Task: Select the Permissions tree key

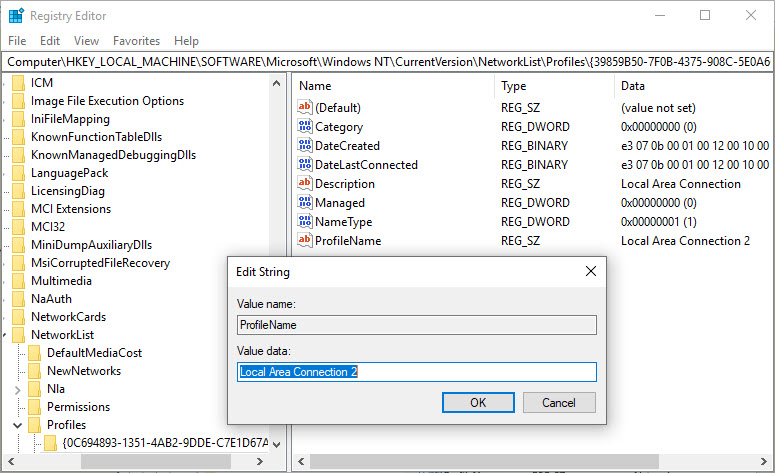Action: [79, 407]
